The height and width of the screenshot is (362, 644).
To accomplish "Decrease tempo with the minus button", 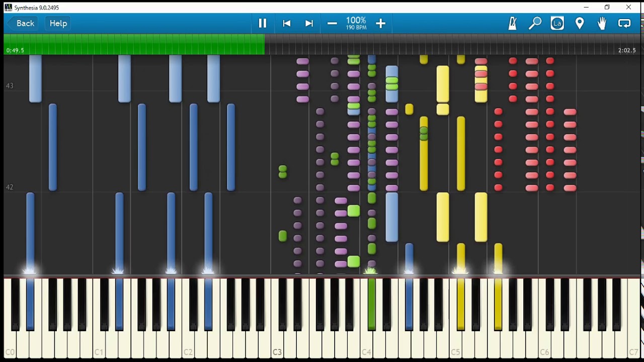I will point(332,23).
